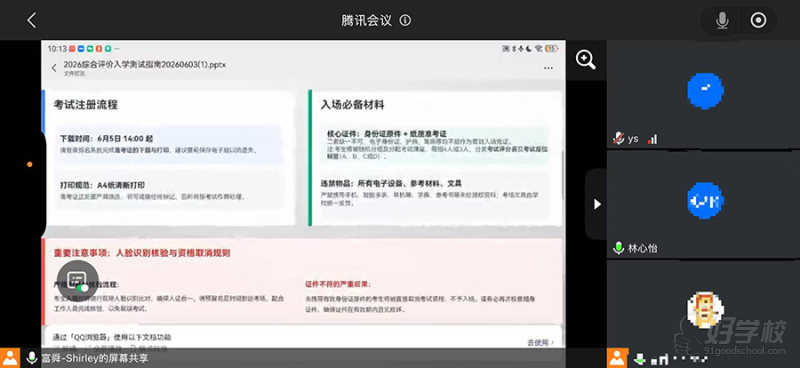Click 通过「QQ浏览器」使用以下文档功能 text
This screenshot has height=368, width=800.
(112, 337)
